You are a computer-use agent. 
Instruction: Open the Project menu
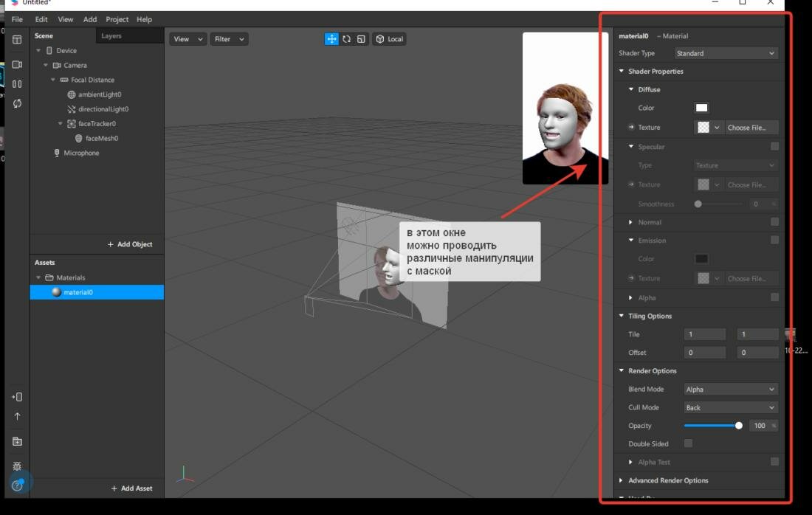coord(117,19)
